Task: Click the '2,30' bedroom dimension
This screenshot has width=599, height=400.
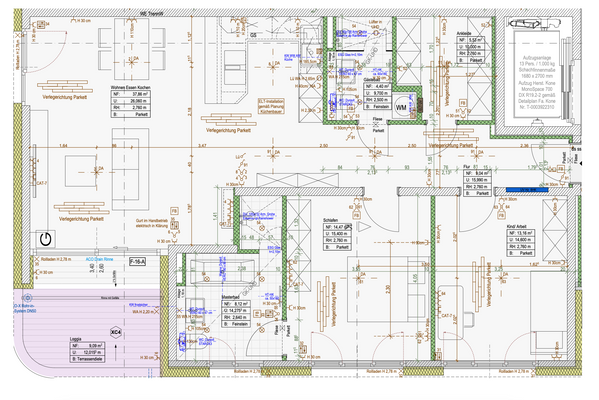Action: pos(388,289)
